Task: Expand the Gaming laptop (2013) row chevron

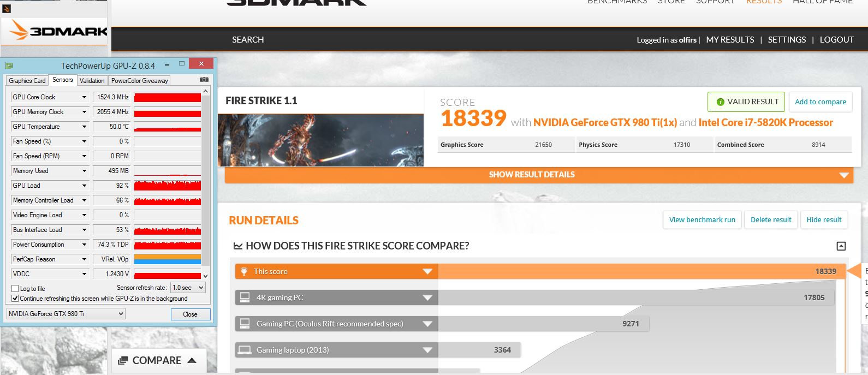Action: [x=427, y=350]
